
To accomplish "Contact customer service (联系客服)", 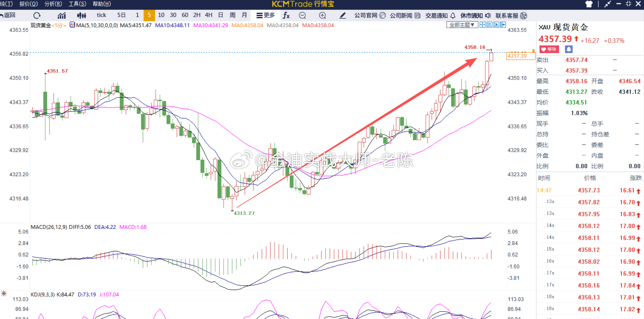I will point(511,15).
